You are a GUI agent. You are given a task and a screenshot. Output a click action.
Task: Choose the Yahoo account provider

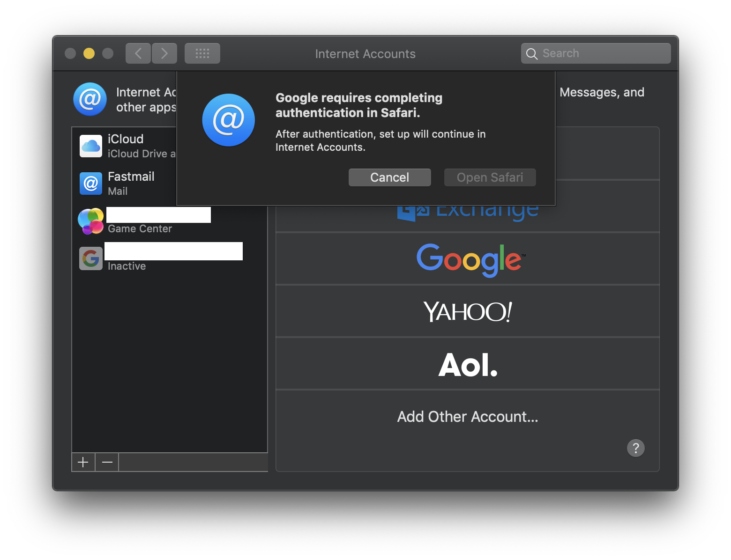click(x=468, y=311)
